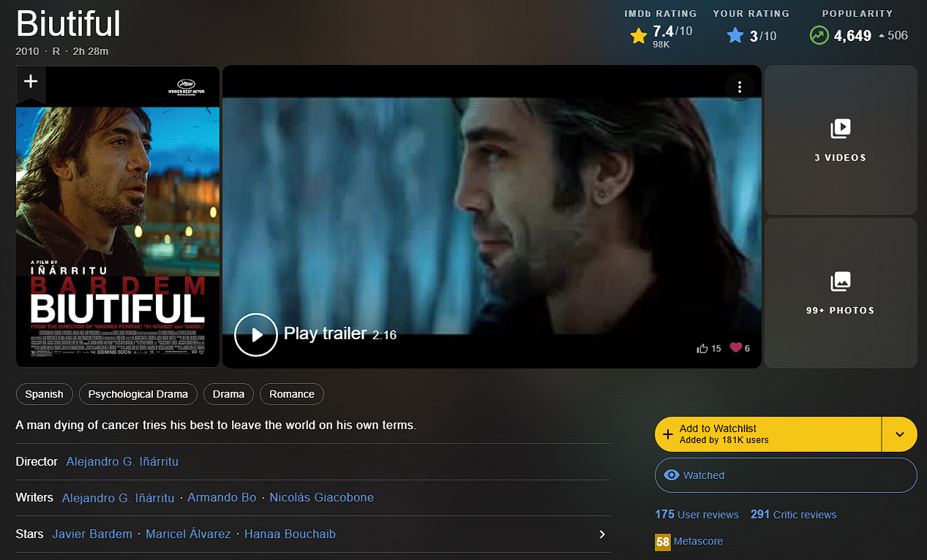The image size is (927, 560).
Task: Select the Psychological Drama chip
Action: point(138,394)
